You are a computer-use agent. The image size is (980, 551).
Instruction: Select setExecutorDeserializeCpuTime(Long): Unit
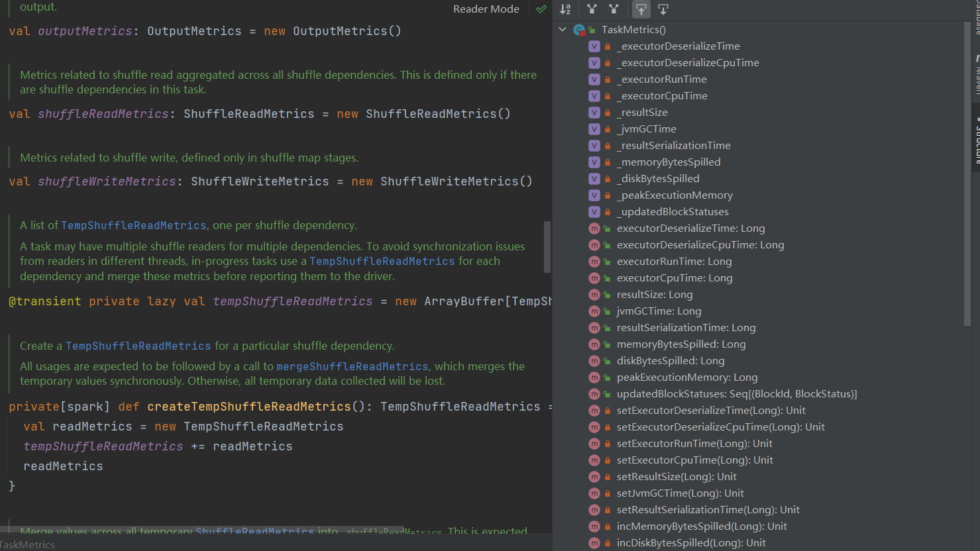pyautogui.click(x=721, y=427)
